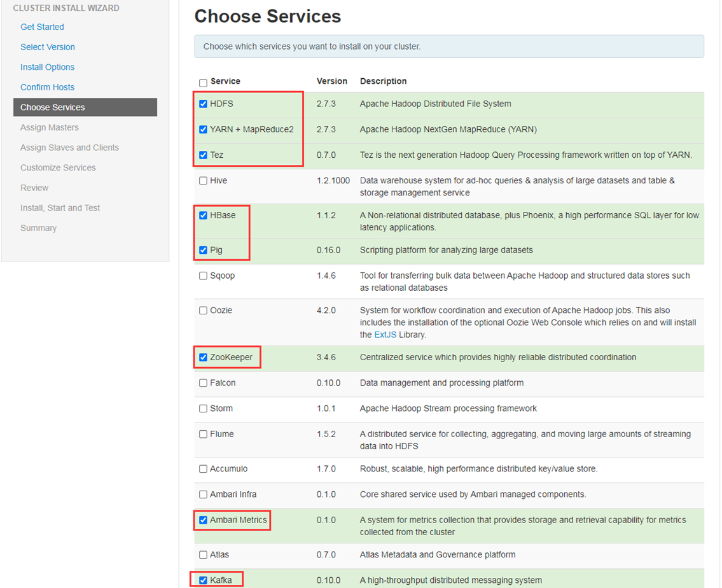Uncheck the Pig service checkbox
Image resolution: width=722 pixels, height=588 pixels.
[203, 251]
